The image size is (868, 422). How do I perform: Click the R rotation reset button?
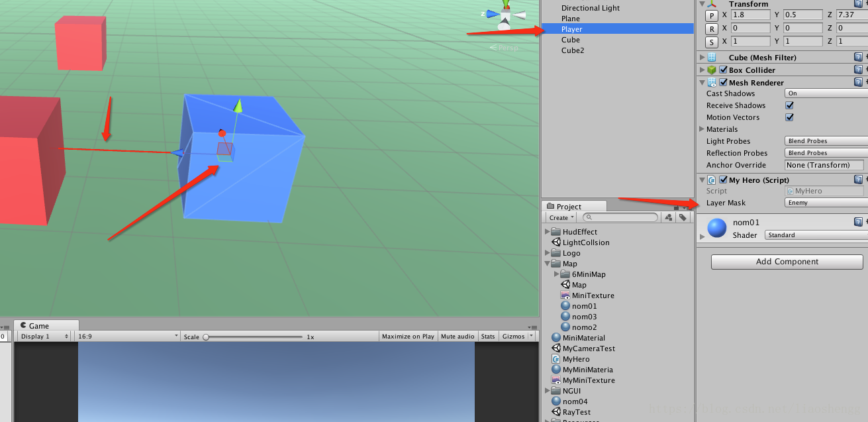[711, 28]
